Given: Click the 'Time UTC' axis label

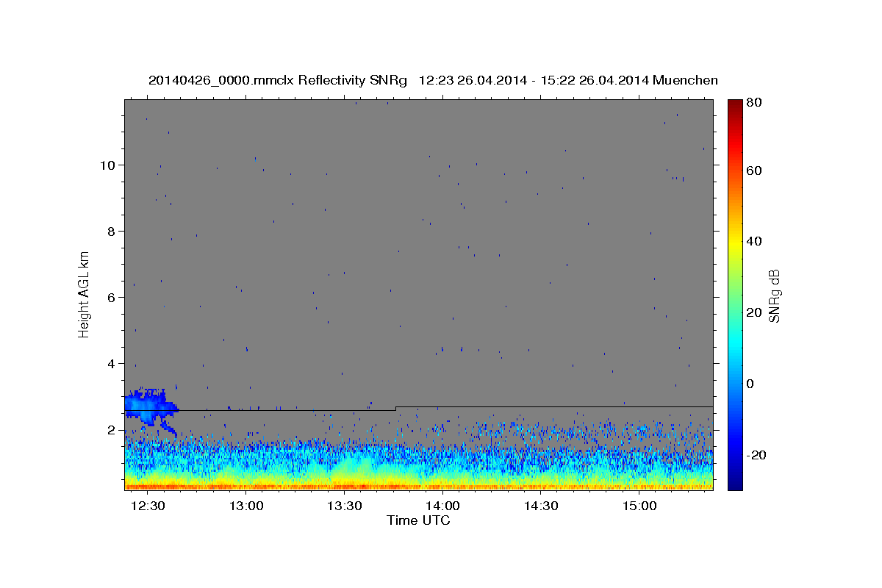Looking at the screenshot, I should (x=418, y=520).
